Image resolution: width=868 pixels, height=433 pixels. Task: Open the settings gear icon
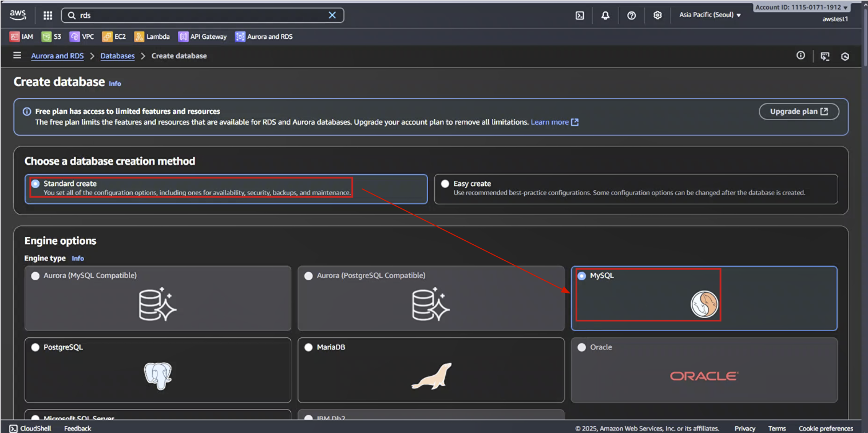click(x=657, y=15)
